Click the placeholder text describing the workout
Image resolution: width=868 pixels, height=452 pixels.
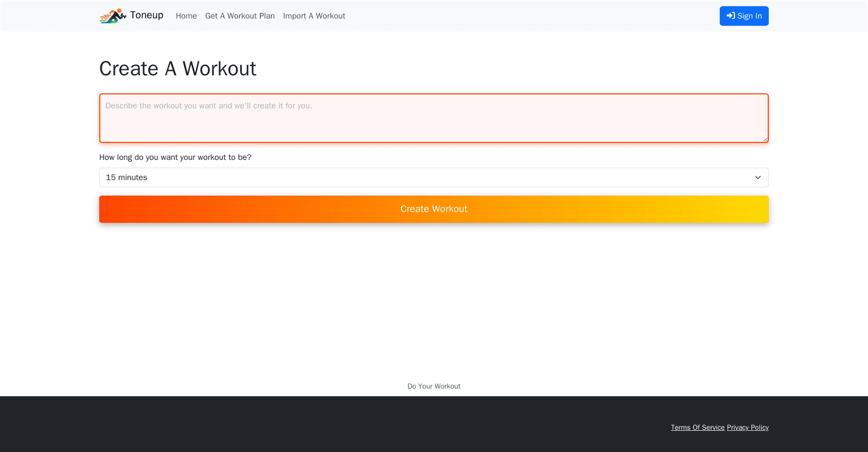pos(209,106)
